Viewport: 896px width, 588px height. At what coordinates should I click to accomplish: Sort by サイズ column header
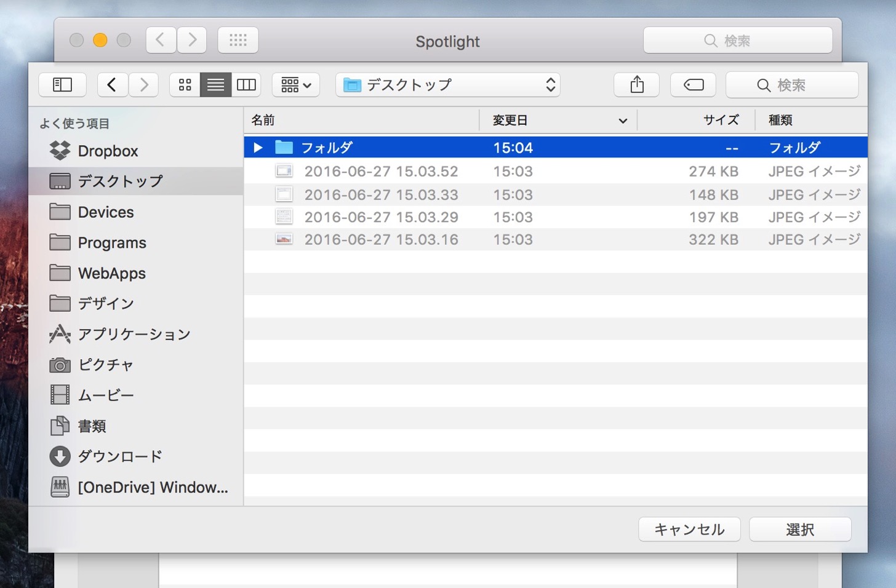[696, 120]
